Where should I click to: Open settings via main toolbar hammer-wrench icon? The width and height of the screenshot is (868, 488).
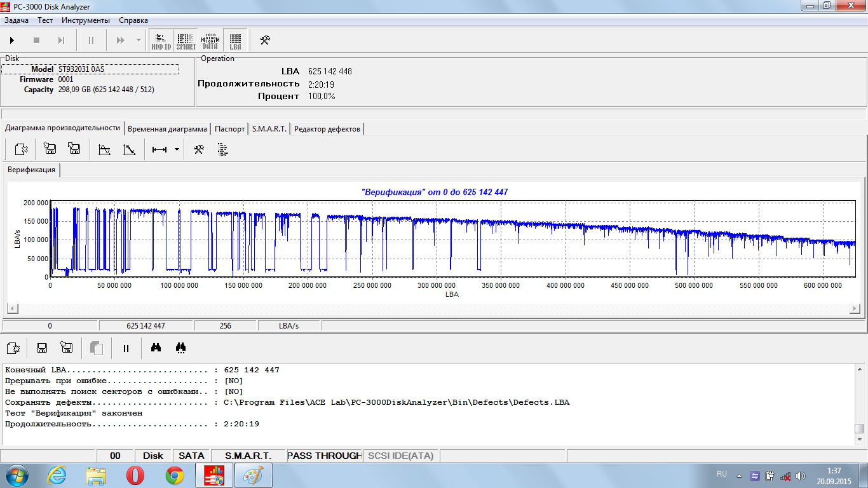pyautogui.click(x=265, y=41)
